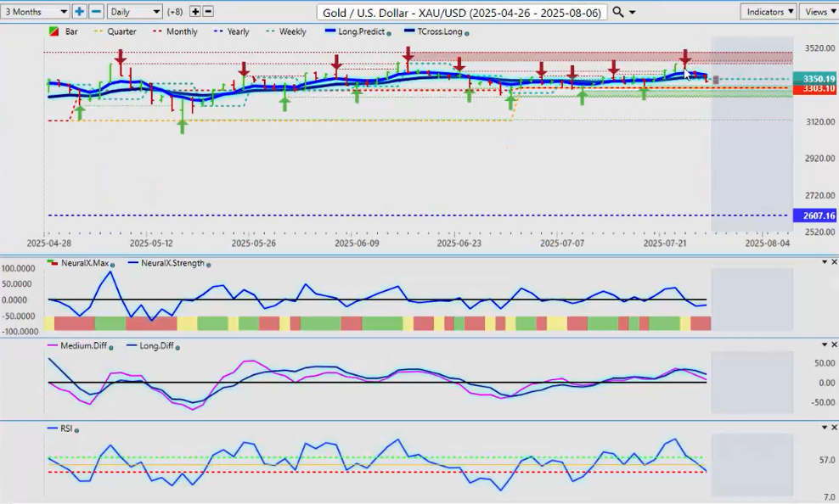Click the small minus beside (+8)
Screen dimensions: 839x504
pos(209,12)
